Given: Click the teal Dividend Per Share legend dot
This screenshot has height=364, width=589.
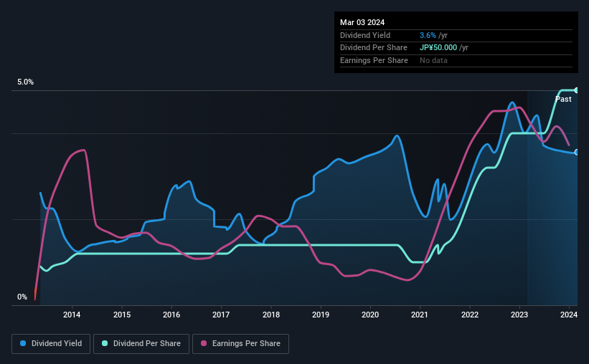Looking at the screenshot, I should [105, 343].
